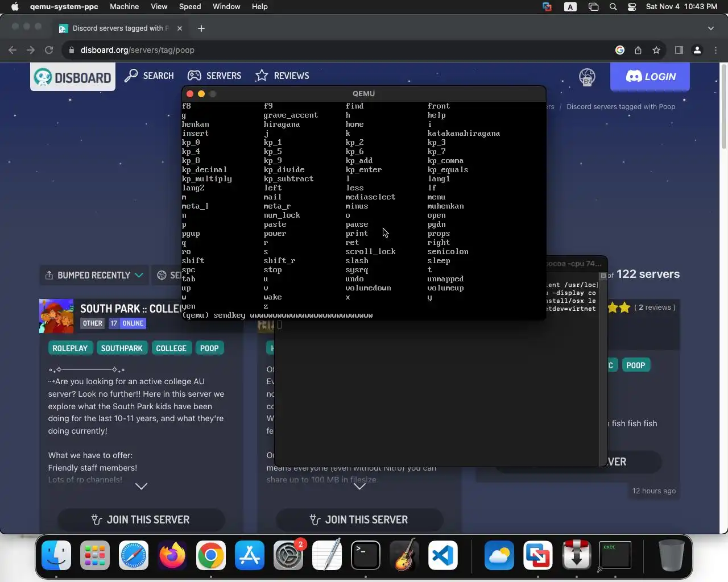Click the 122 servers count text
The height and width of the screenshot is (582, 728).
tap(648, 274)
